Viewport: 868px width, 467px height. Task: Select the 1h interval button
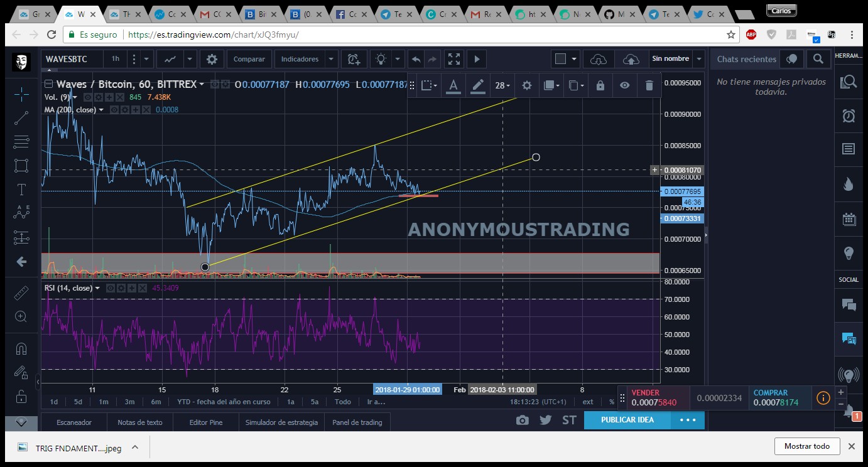pyautogui.click(x=116, y=59)
